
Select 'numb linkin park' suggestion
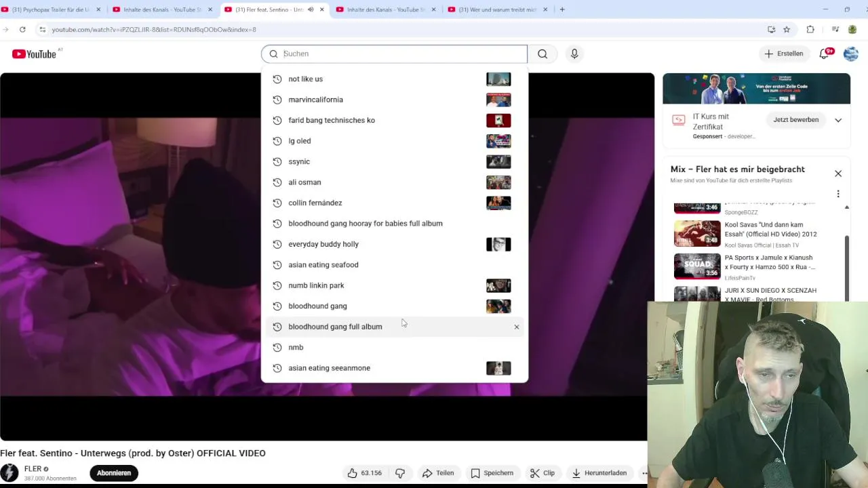click(x=394, y=285)
